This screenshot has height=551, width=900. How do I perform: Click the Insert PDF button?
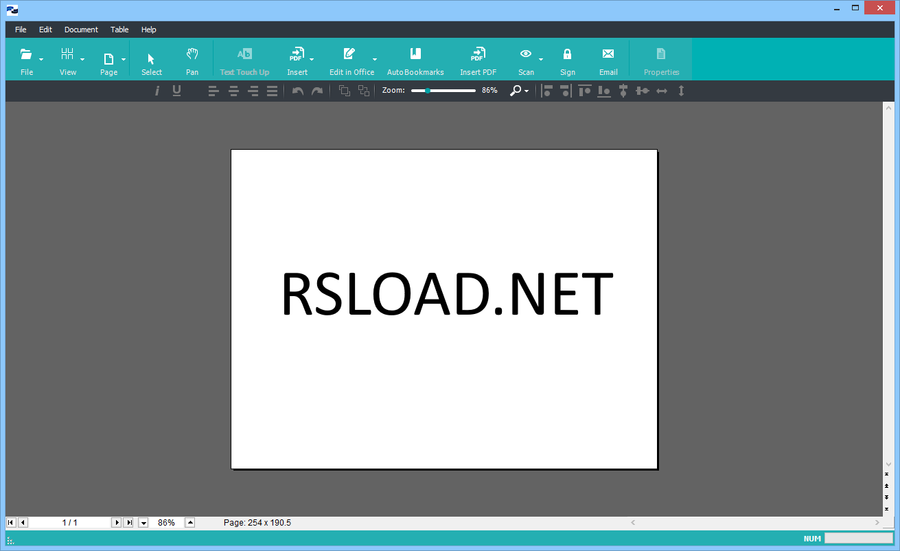click(478, 60)
